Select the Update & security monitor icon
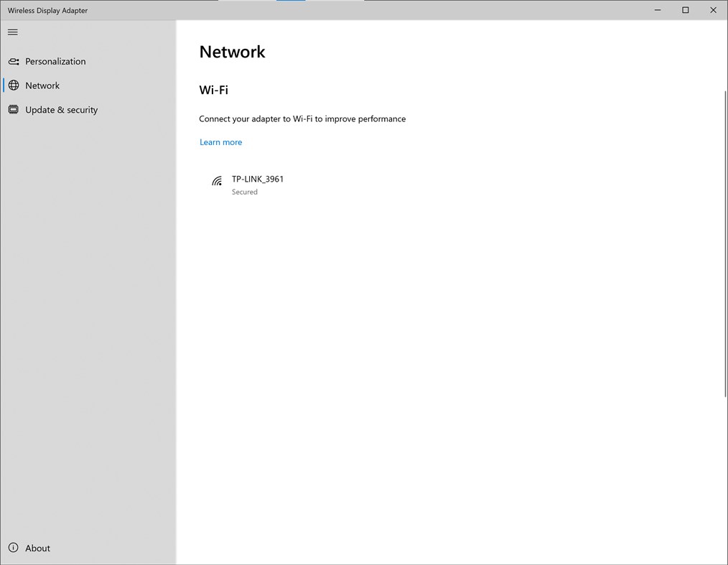Image resolution: width=728 pixels, height=565 pixels. [14, 109]
